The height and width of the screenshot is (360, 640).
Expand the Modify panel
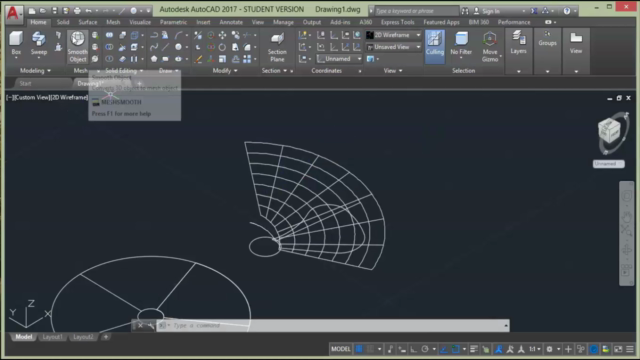(225, 71)
